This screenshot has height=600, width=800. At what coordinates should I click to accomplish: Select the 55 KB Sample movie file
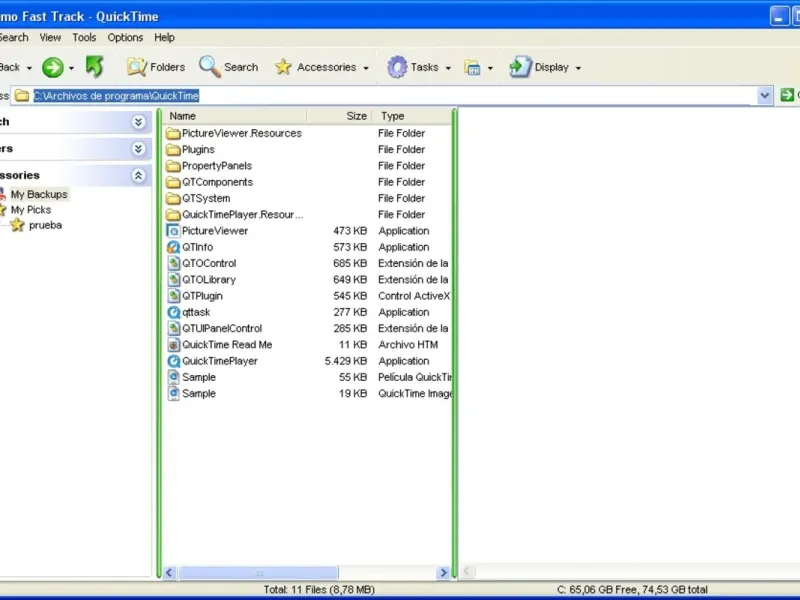tap(199, 378)
